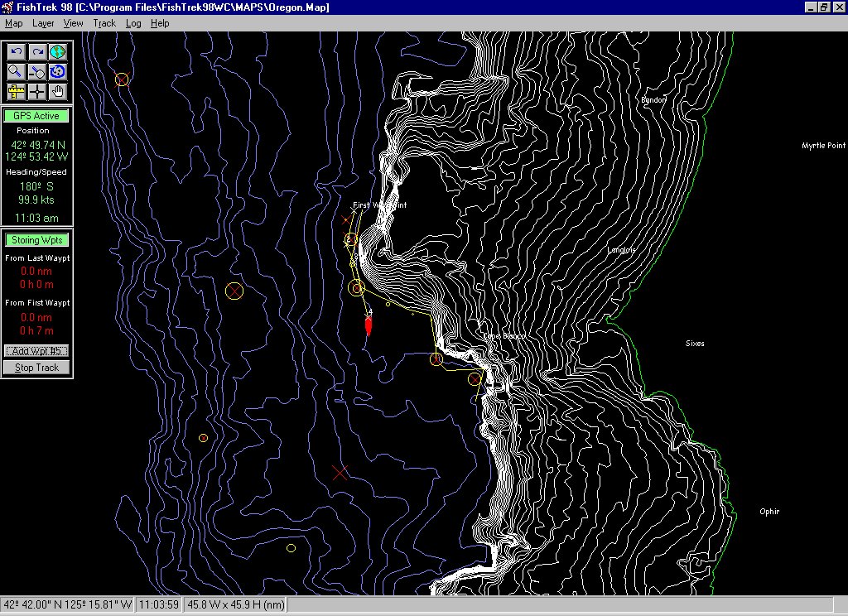The image size is (848, 616).
Task: Expand the Log menu
Action: tap(133, 23)
